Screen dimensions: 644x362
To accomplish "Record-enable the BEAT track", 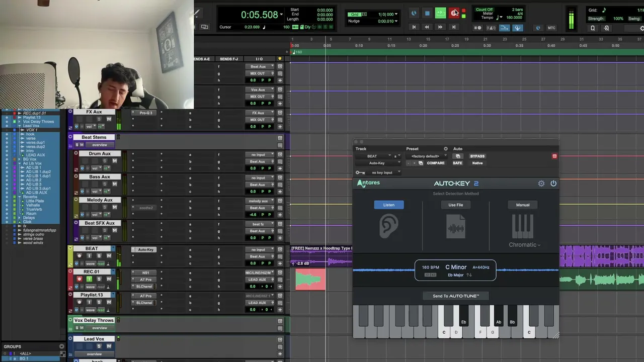I will tap(79, 256).
